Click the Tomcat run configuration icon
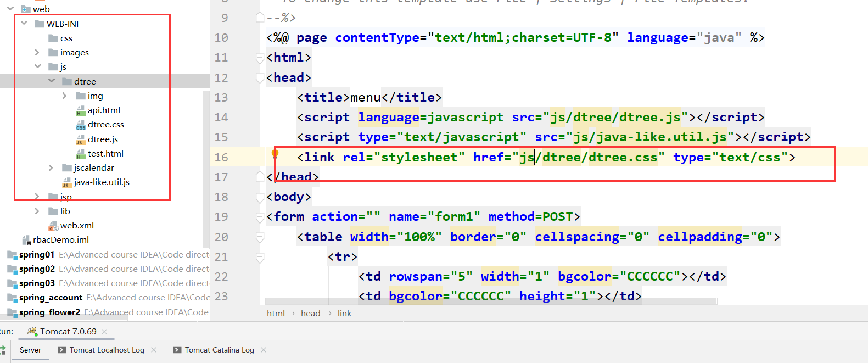 (32, 331)
